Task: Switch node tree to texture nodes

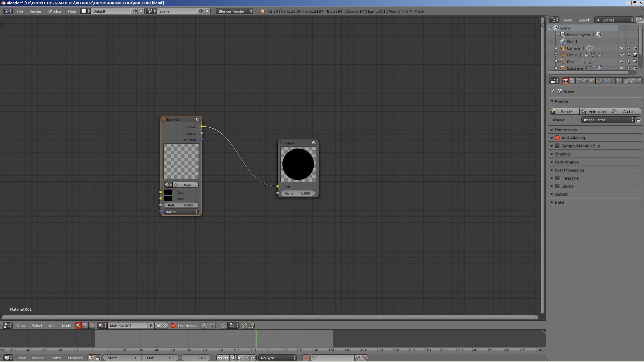Action: coord(92,325)
